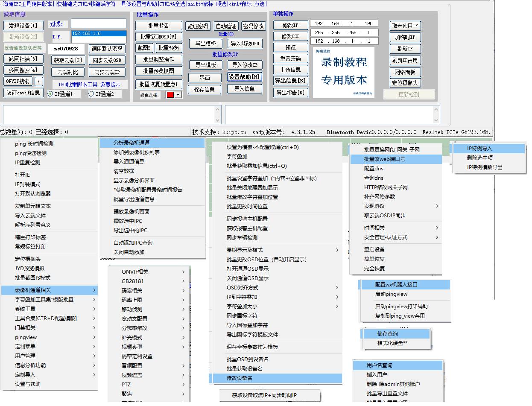Expand the pingview submenu
The width and height of the screenshot is (532, 406).
(49, 337)
